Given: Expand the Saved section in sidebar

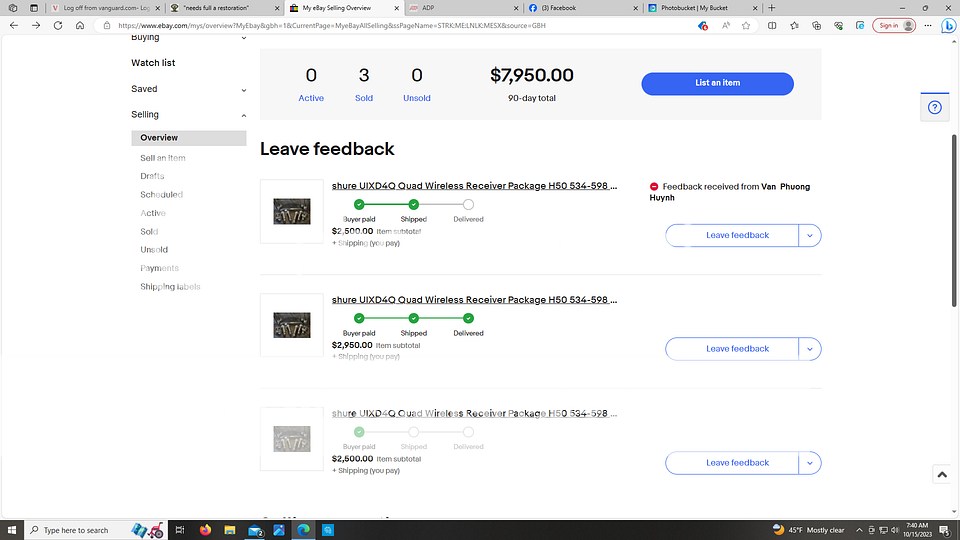Looking at the screenshot, I should point(244,90).
